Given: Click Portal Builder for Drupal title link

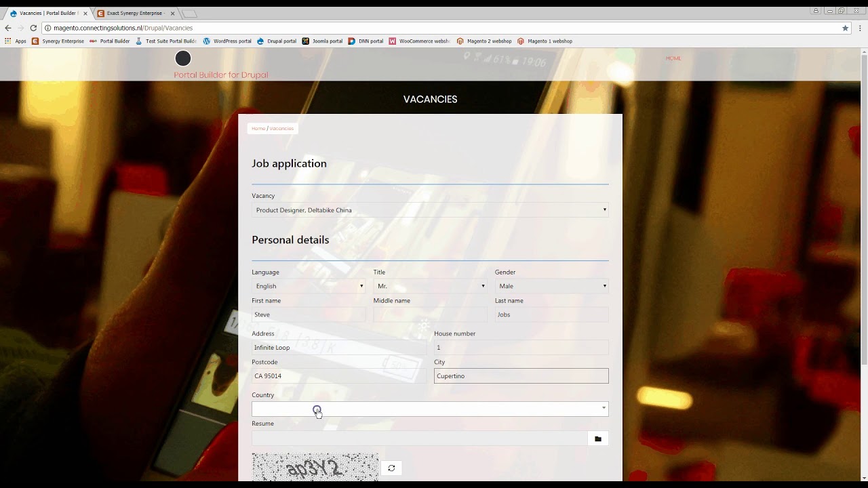Looking at the screenshot, I should [221, 75].
